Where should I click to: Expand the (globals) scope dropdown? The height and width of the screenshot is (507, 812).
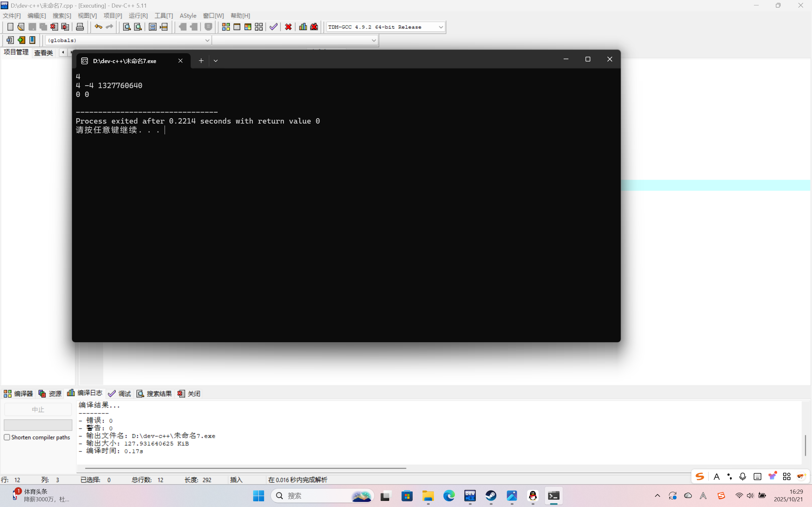point(207,40)
